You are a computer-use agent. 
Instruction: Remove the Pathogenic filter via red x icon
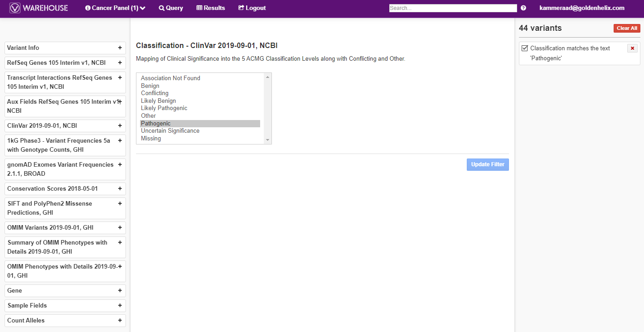point(632,48)
